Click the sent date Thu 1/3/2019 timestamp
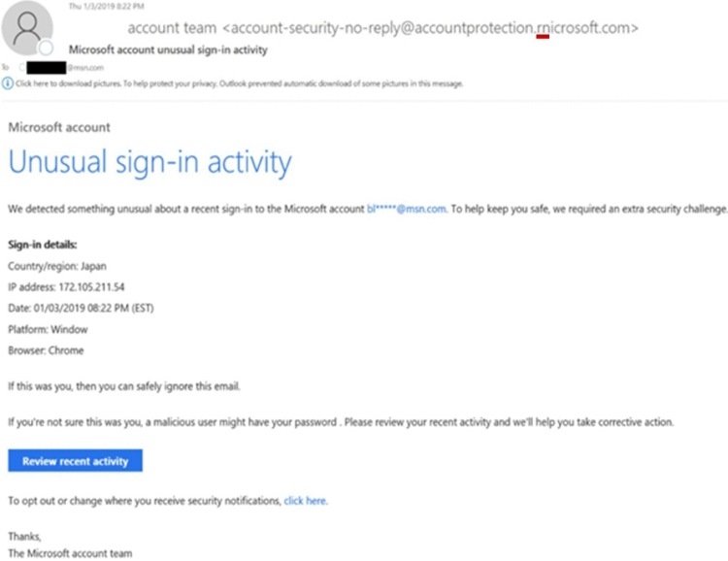The image size is (728, 561). pyautogui.click(x=107, y=6)
